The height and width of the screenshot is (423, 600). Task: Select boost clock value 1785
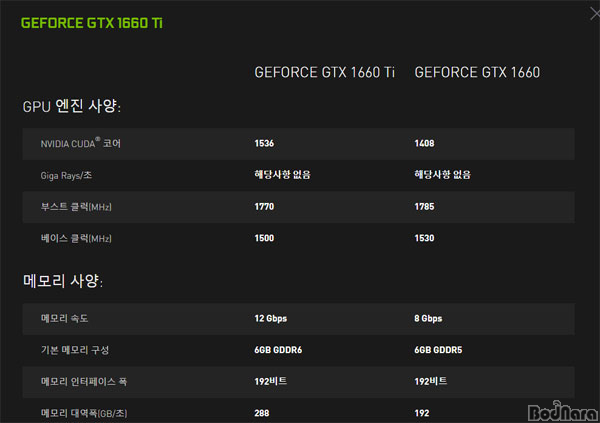tap(424, 207)
